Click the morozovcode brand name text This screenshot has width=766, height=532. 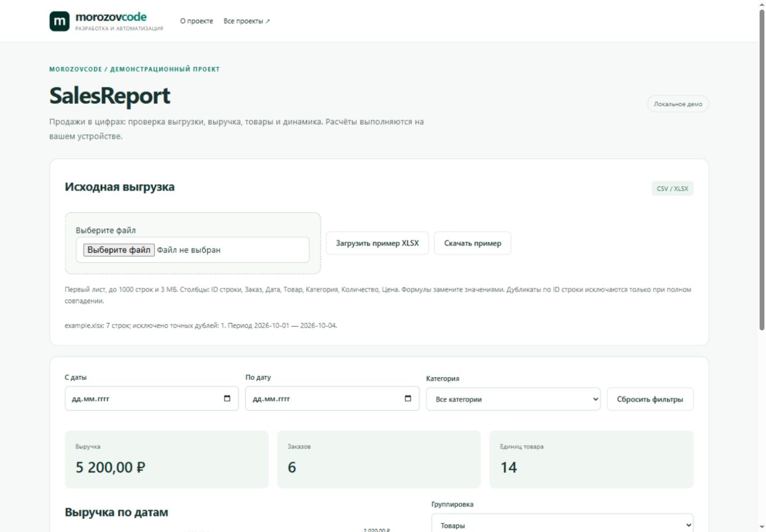(x=111, y=17)
